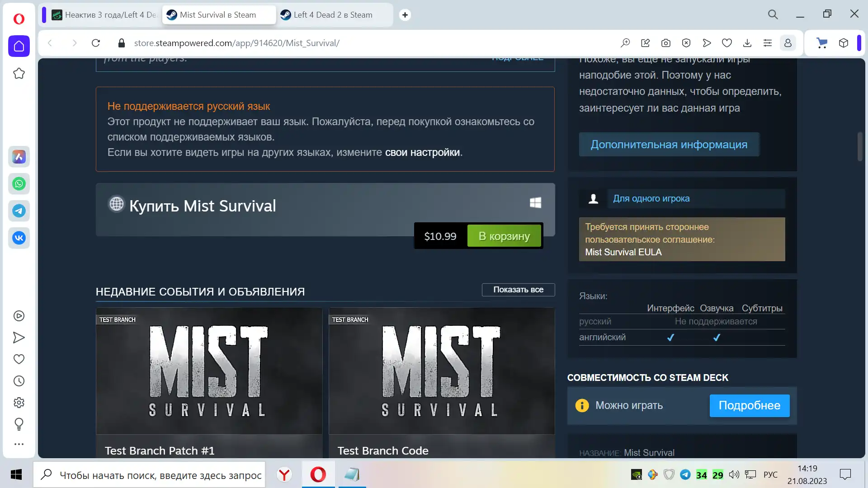Image resolution: width=868 pixels, height=488 pixels.
Task: Switch to the Mist Survival в Steam tab
Action: (219, 15)
